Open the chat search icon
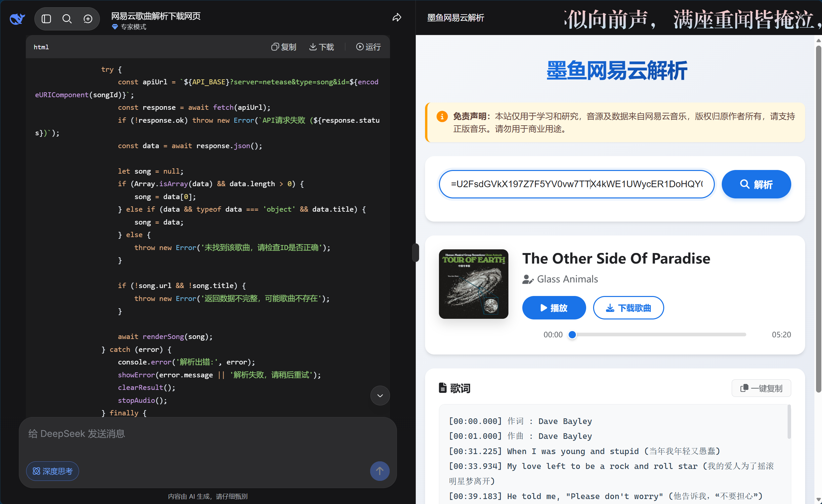The width and height of the screenshot is (822, 504). [67, 19]
